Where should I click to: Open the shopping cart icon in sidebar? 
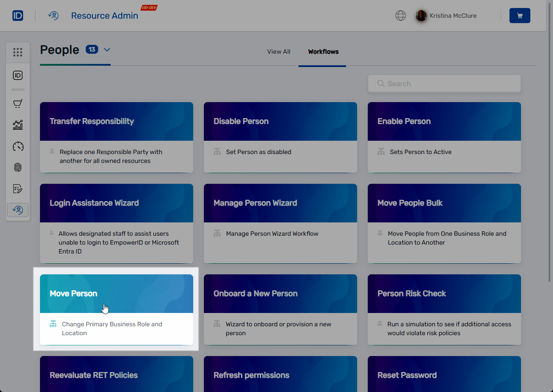pyautogui.click(x=18, y=104)
